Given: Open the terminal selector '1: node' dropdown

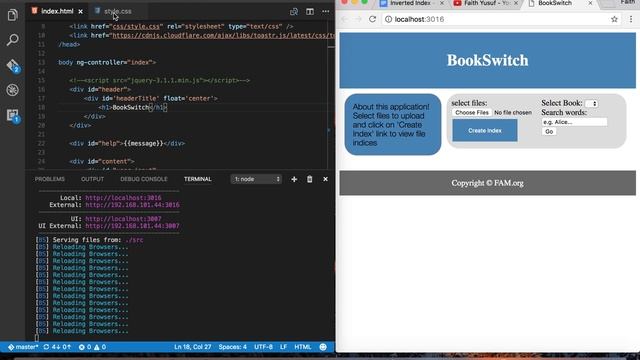Looking at the screenshot, I should point(256,179).
